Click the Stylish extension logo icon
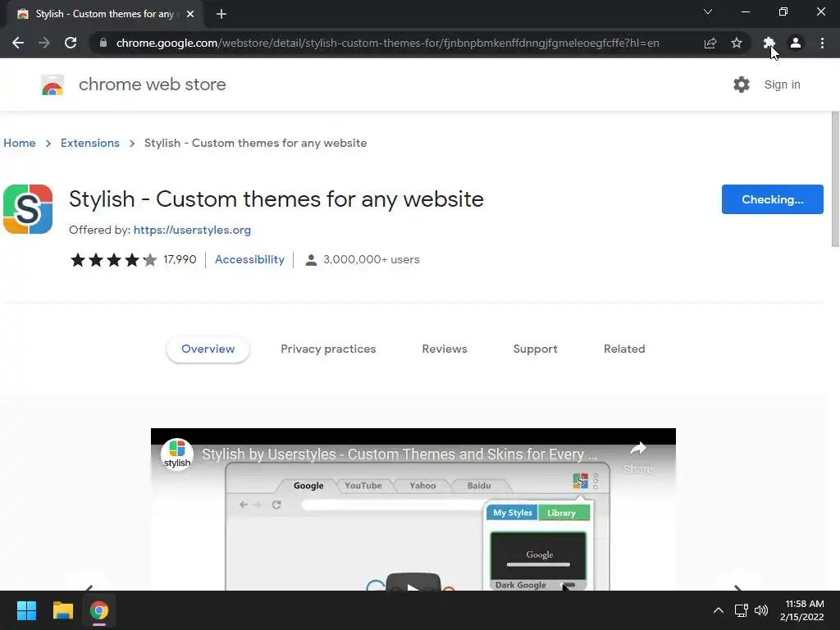The height and width of the screenshot is (630, 840). coord(28,209)
